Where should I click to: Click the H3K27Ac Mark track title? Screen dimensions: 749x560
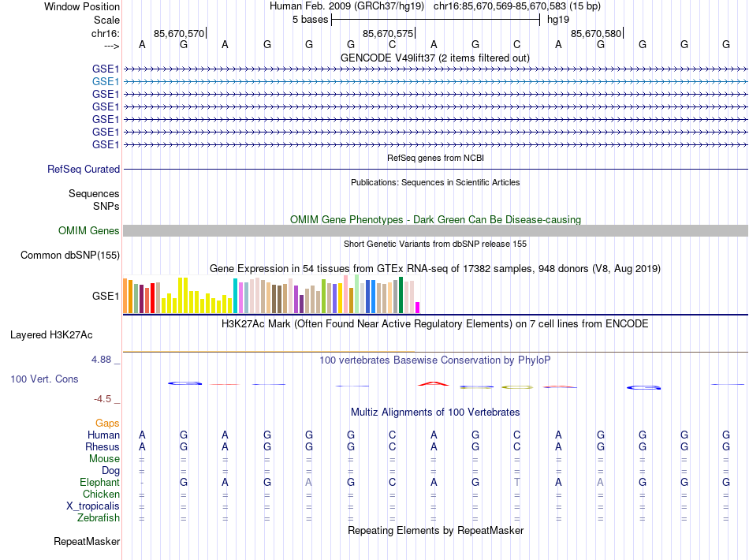pyautogui.click(x=434, y=324)
